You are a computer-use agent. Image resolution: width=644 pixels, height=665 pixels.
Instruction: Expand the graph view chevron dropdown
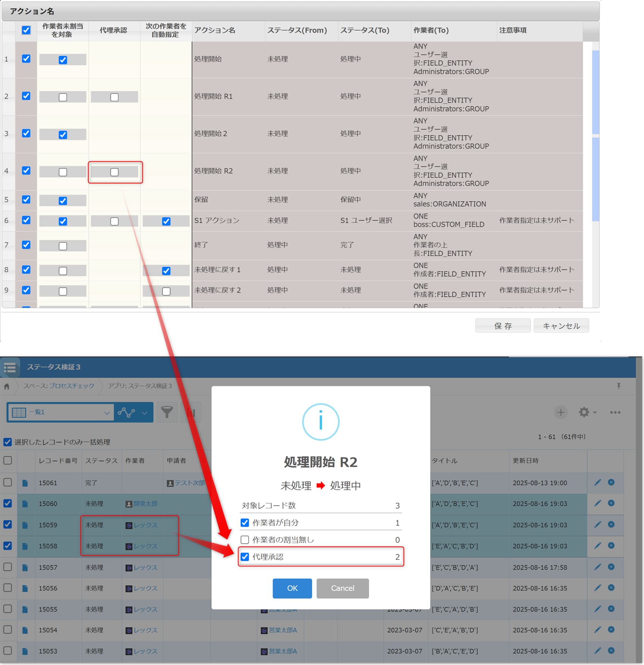click(x=145, y=413)
